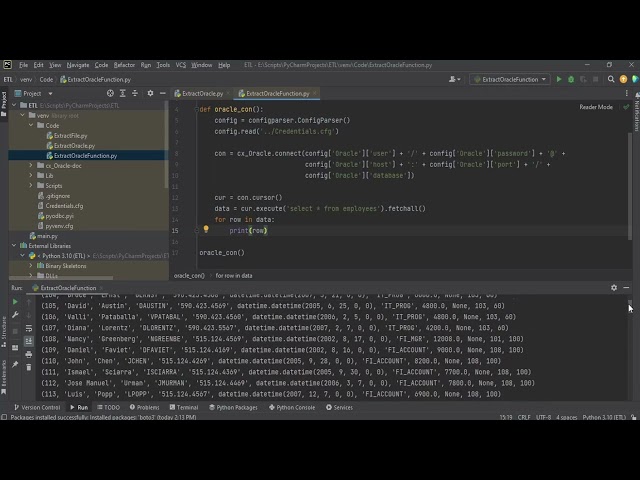Click the yellow lightbulb intention icon
Image resolution: width=640 pixels, height=480 pixels.
(206, 229)
